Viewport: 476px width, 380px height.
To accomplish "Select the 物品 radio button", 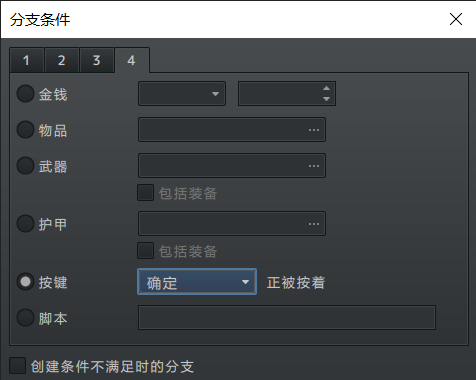I will [26, 130].
